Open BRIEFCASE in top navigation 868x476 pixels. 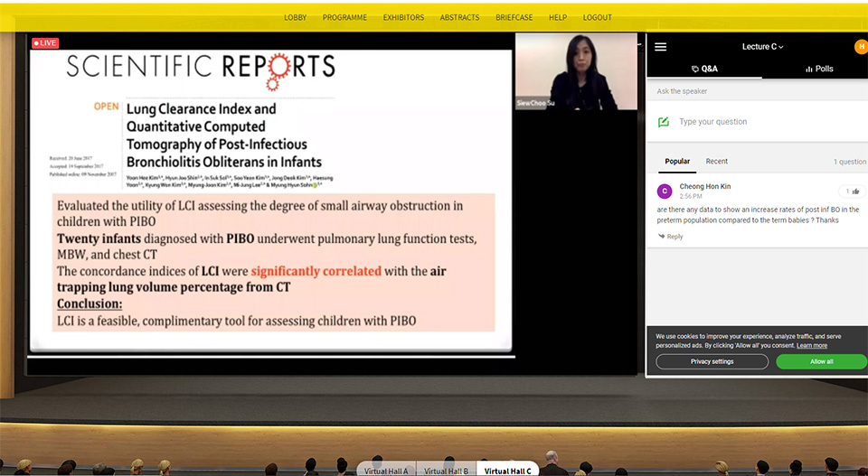[x=514, y=18]
